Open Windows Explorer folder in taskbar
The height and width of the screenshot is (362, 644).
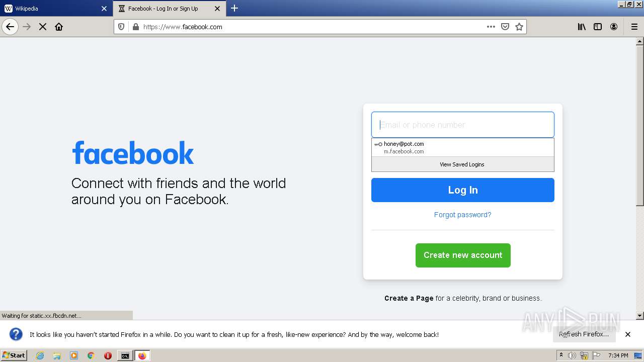pos(57,355)
